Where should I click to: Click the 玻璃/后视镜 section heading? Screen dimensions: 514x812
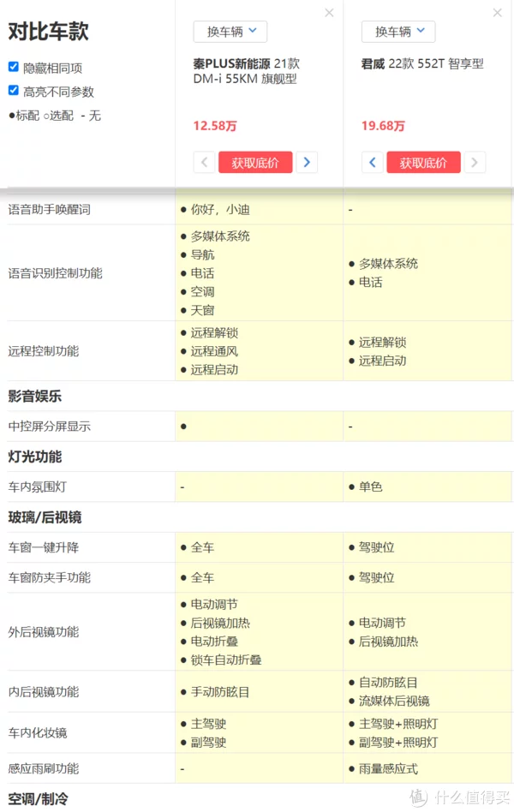pyautogui.click(x=45, y=517)
